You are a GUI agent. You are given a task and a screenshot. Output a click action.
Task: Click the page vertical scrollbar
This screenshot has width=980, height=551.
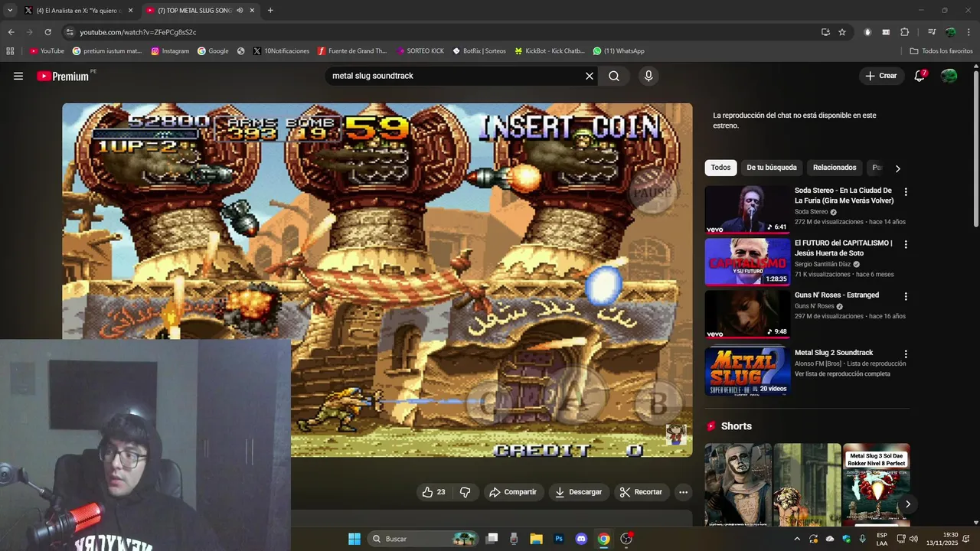[x=975, y=149]
